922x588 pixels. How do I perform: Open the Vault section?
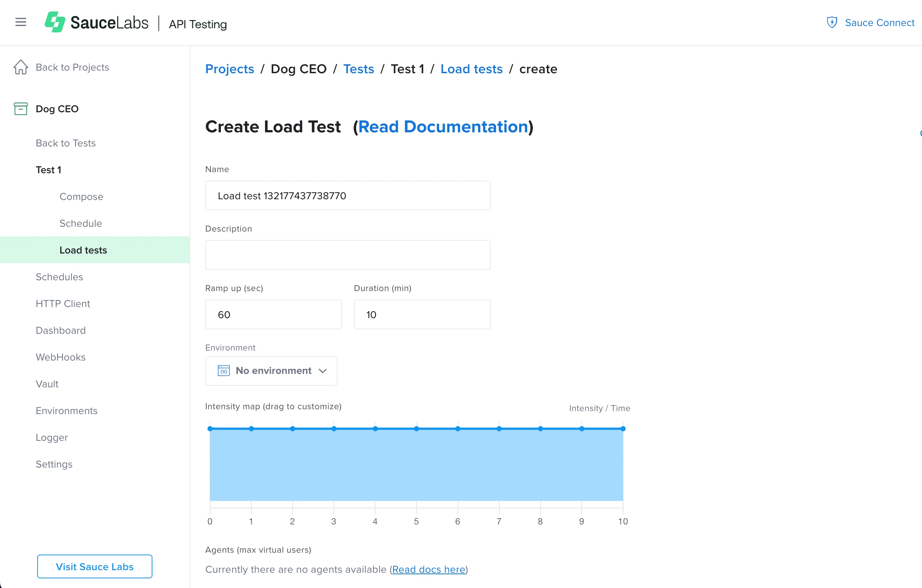click(47, 384)
